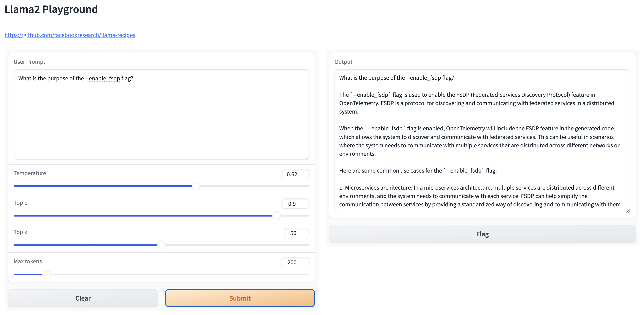Click the Output panel label
644x315 pixels.
point(343,62)
